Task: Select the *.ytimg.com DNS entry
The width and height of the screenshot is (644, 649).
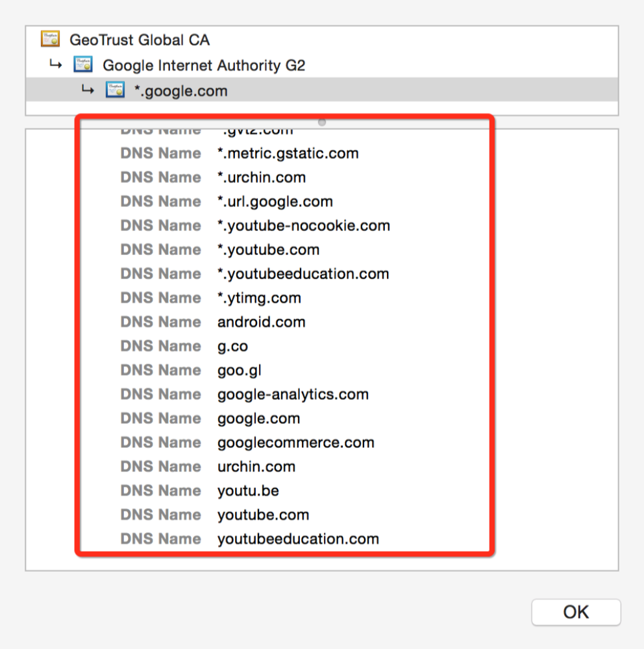Action: pos(259,298)
